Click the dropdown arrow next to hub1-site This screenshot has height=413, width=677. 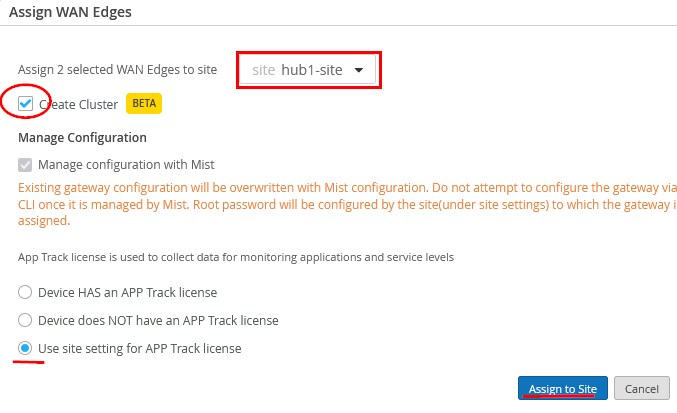point(358,70)
